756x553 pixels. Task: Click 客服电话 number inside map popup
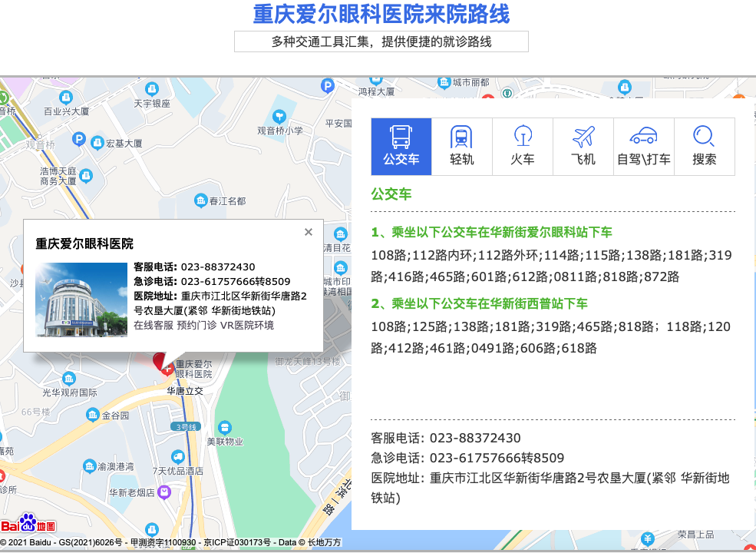pyautogui.click(x=218, y=267)
